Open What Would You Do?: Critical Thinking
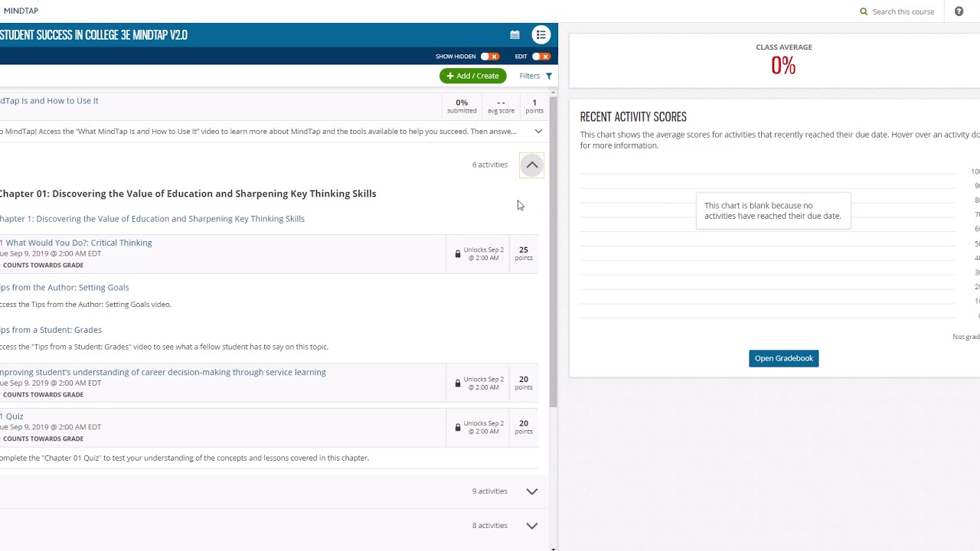The image size is (980, 551). [76, 243]
